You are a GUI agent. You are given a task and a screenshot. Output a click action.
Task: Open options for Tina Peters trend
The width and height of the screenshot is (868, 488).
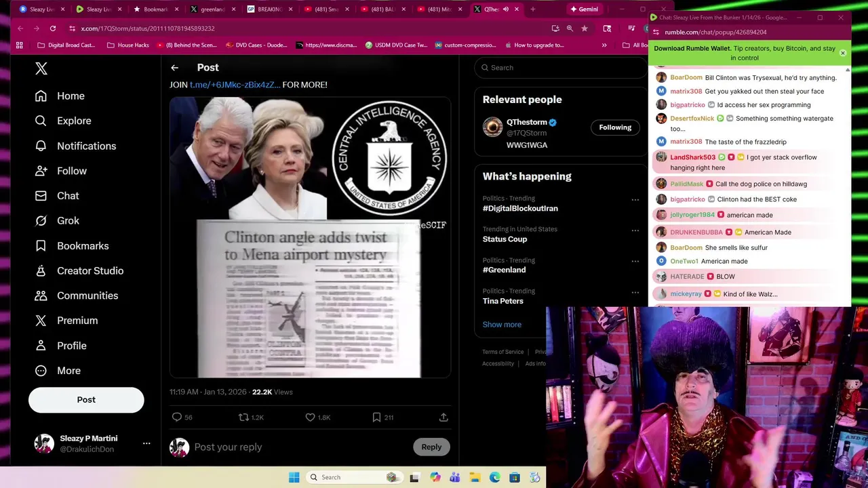click(635, 293)
